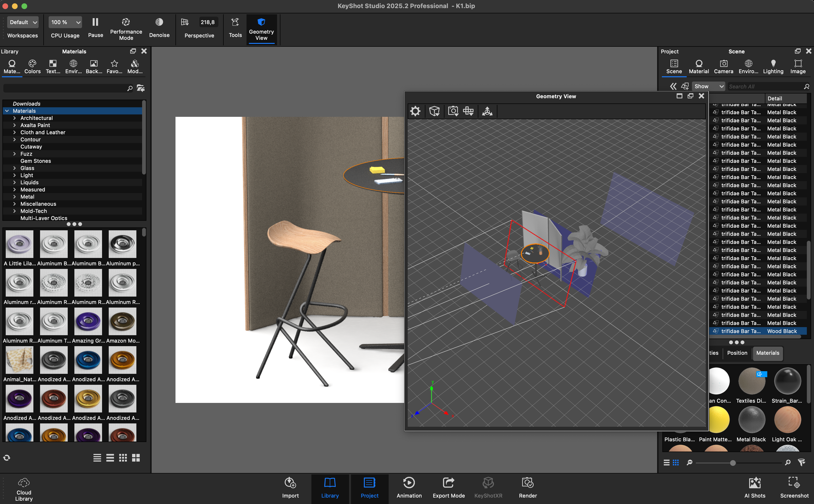Switch to the Position tab

pos(737,353)
